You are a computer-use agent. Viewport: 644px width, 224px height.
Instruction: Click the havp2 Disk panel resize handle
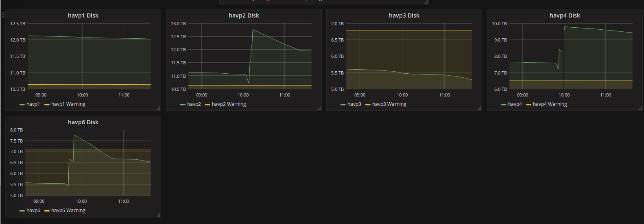pyautogui.click(x=319, y=108)
